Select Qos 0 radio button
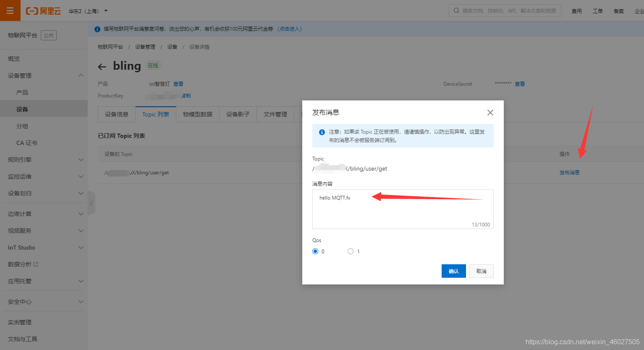This screenshot has width=644, height=350. point(315,251)
